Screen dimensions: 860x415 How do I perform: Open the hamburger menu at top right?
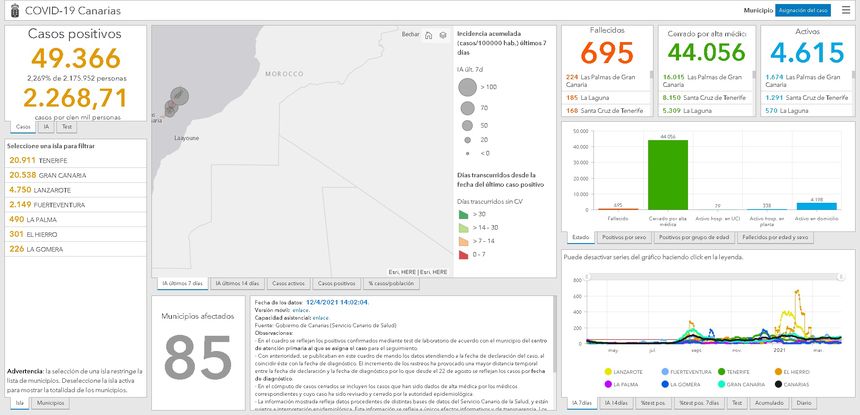click(x=846, y=9)
